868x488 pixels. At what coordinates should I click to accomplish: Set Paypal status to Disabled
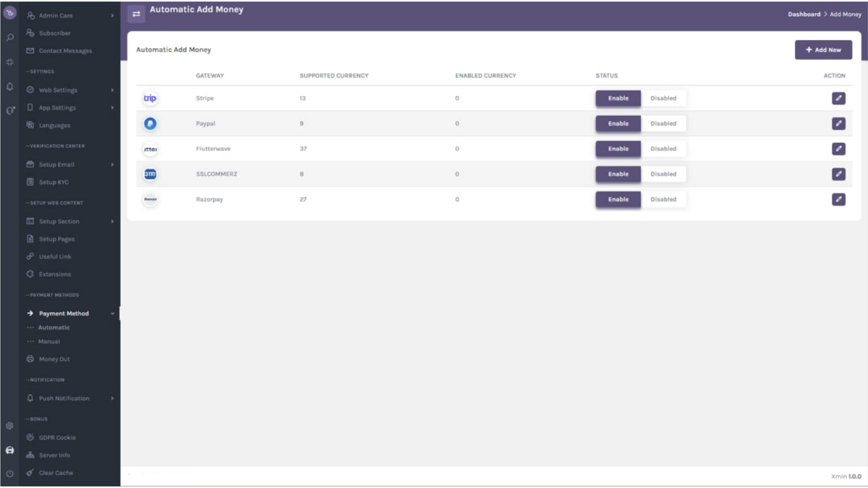[x=663, y=123]
